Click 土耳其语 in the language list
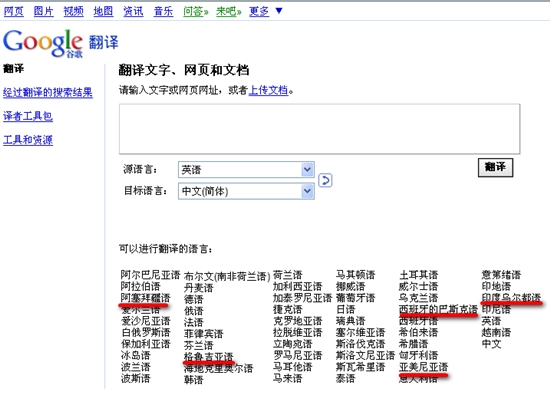550x398 pixels. pos(418,275)
